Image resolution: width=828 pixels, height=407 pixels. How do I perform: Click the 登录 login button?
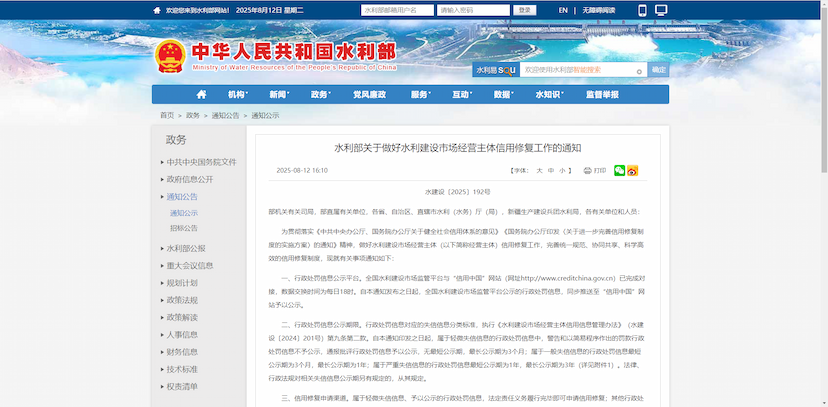pyautogui.click(x=524, y=10)
